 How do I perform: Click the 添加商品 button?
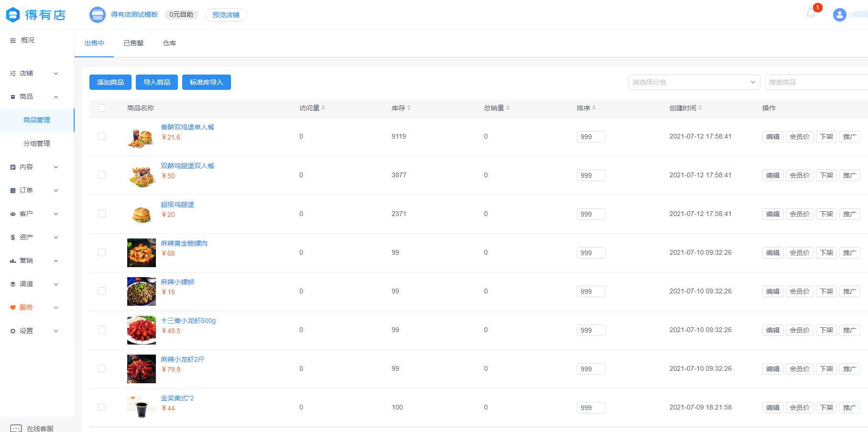pos(110,82)
